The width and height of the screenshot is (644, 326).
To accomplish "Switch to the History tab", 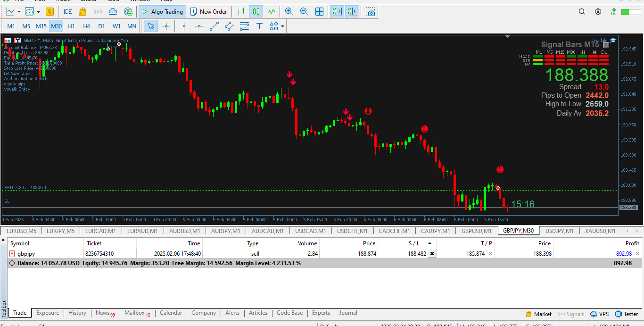I will point(77,313).
